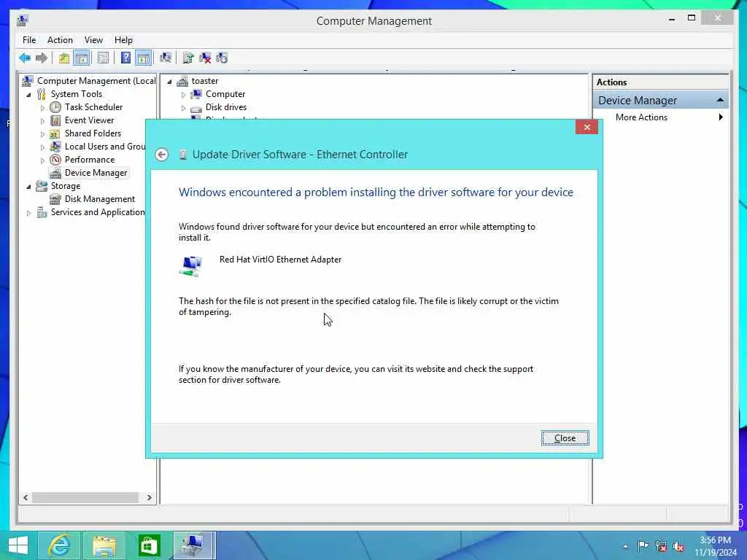Click the Up one level folder icon
The height and width of the screenshot is (560, 747).
click(64, 58)
